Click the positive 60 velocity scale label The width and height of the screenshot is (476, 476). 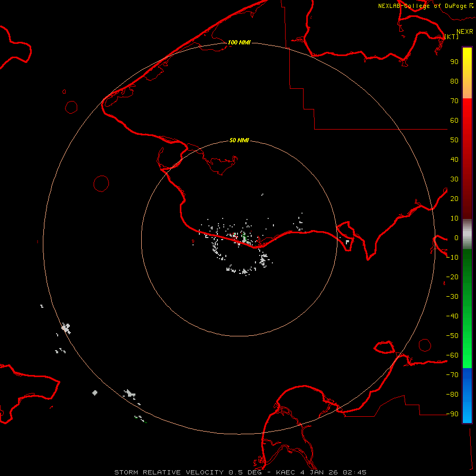[454, 121]
